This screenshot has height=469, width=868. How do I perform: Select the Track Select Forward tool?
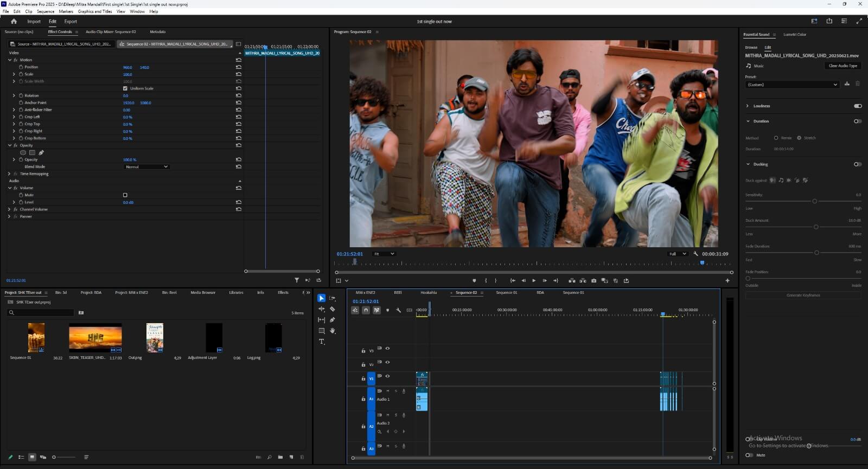click(x=333, y=298)
